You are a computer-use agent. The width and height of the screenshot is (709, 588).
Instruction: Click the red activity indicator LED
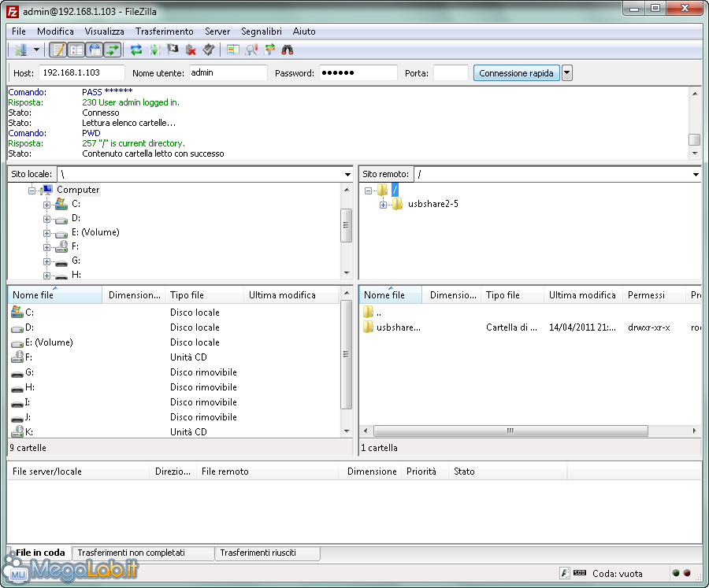tap(687, 573)
